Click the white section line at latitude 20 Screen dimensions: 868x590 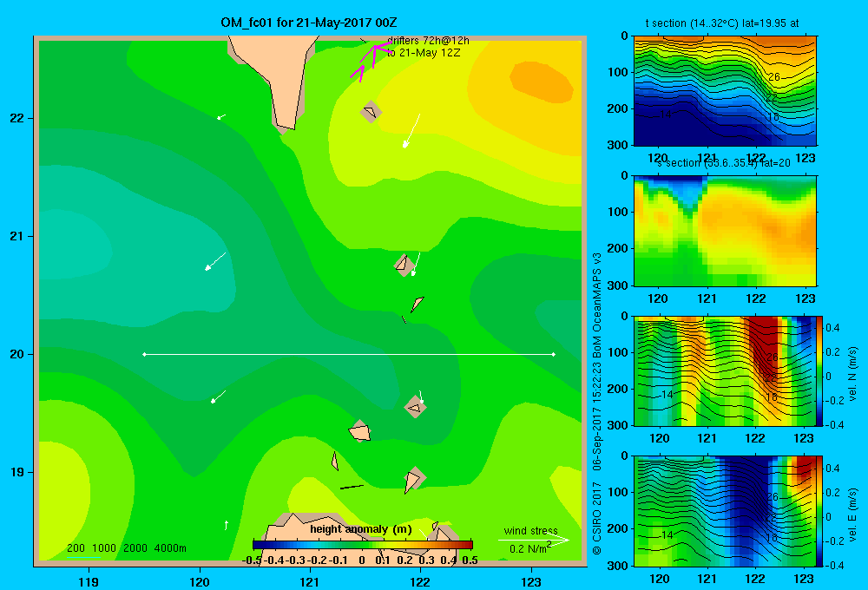click(349, 354)
